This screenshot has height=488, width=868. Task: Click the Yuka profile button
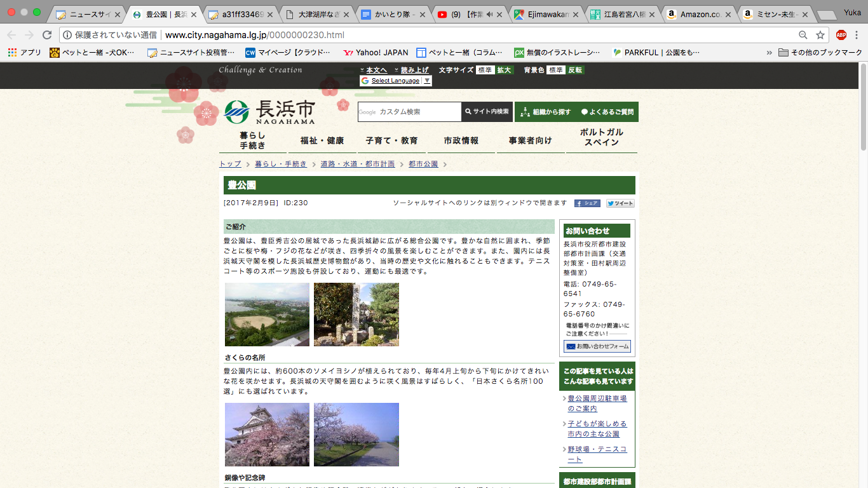851,12
